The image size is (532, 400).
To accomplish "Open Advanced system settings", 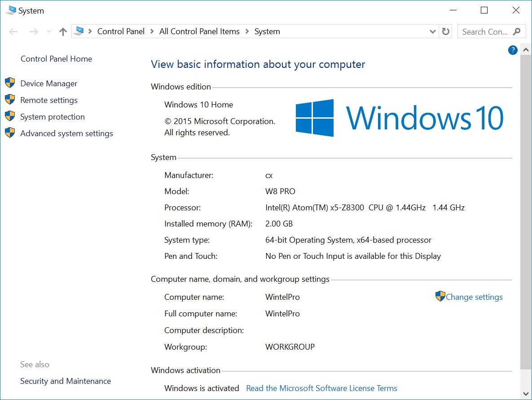I will (x=66, y=133).
